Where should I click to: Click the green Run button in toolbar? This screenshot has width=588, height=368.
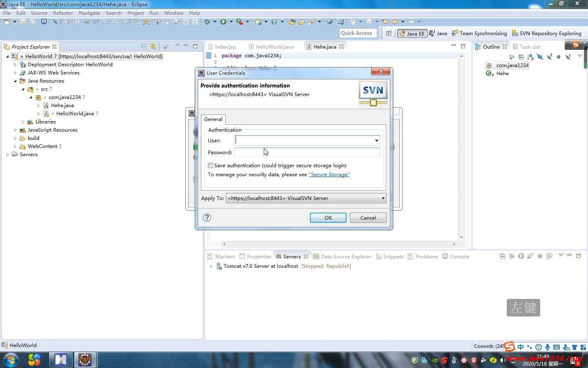(223, 22)
